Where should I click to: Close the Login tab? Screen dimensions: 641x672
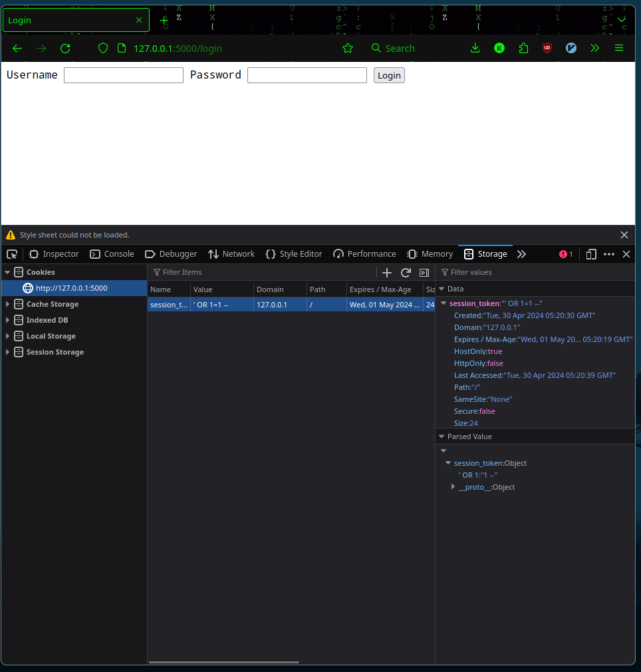(139, 20)
